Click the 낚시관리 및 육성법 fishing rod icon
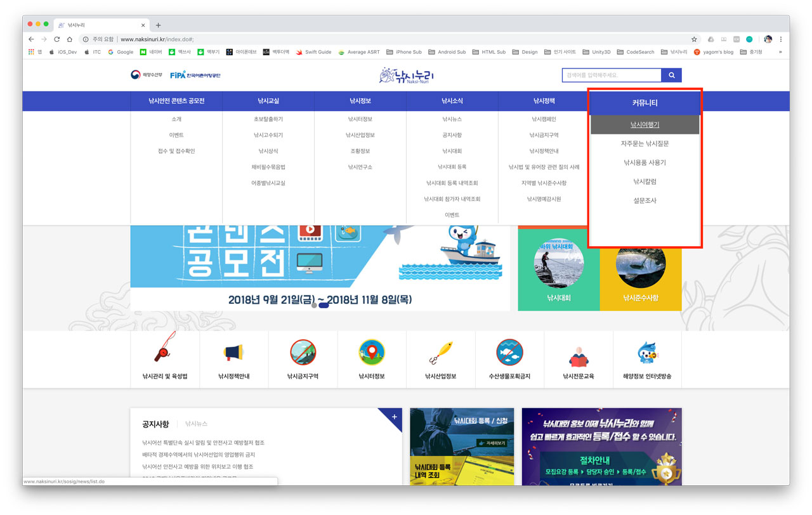The height and width of the screenshot is (515, 812). coord(164,352)
